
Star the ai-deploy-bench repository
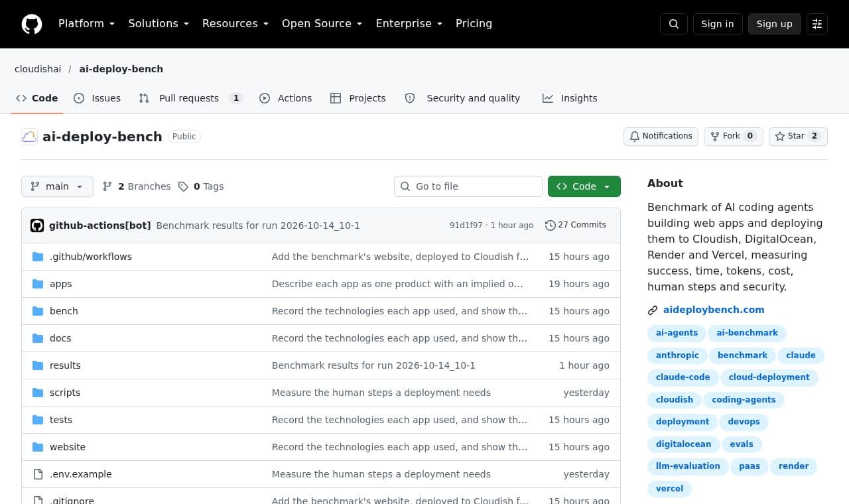[798, 136]
